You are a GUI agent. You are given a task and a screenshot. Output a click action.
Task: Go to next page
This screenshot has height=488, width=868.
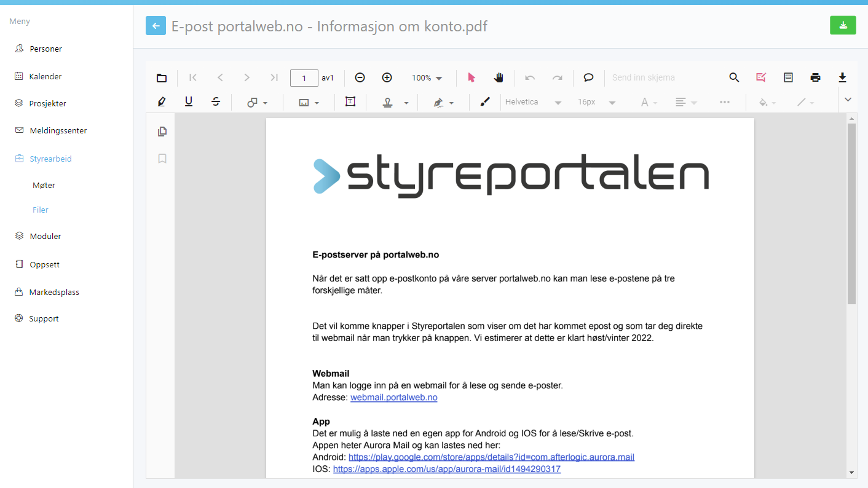coord(247,77)
